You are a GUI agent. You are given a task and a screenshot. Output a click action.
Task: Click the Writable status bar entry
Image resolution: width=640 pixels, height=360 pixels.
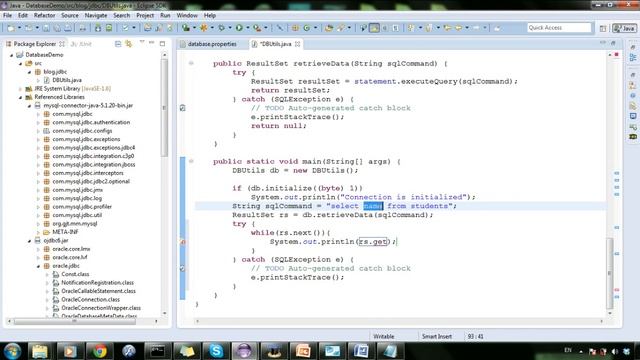[x=384, y=337]
